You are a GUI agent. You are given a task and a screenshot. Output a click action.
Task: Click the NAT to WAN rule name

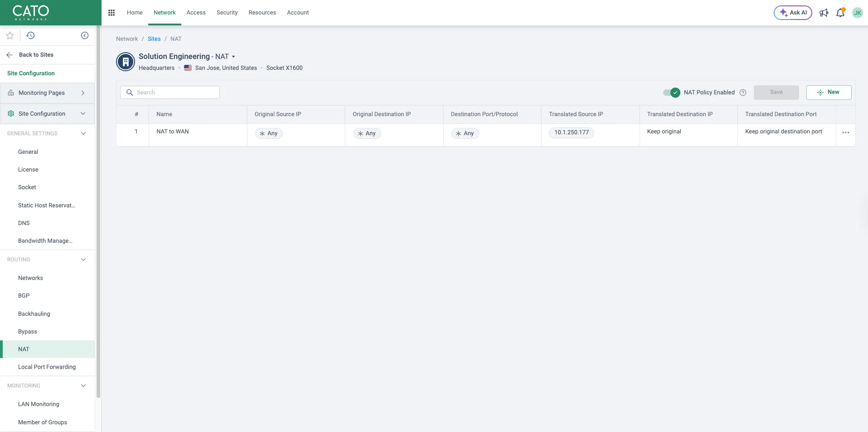coord(173,132)
